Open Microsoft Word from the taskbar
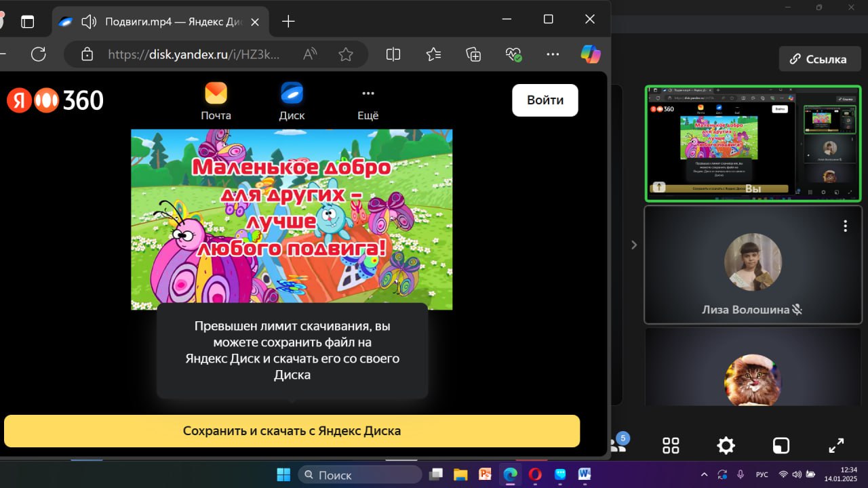The width and height of the screenshot is (868, 488). click(x=585, y=474)
